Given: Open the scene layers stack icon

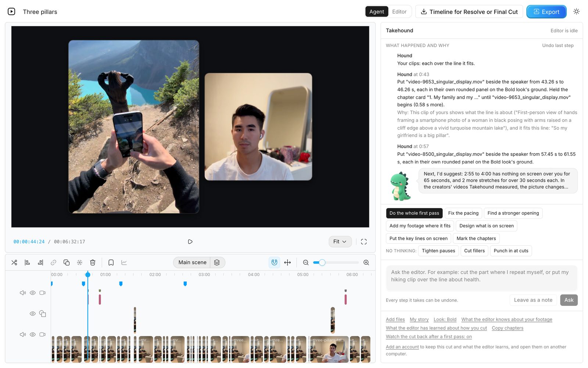Looking at the screenshot, I should coord(217,262).
